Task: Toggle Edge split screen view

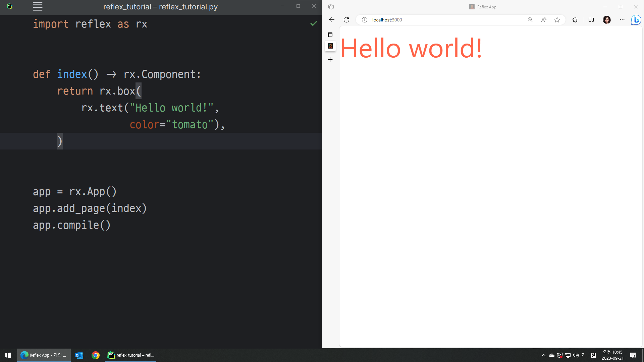Action: click(591, 20)
